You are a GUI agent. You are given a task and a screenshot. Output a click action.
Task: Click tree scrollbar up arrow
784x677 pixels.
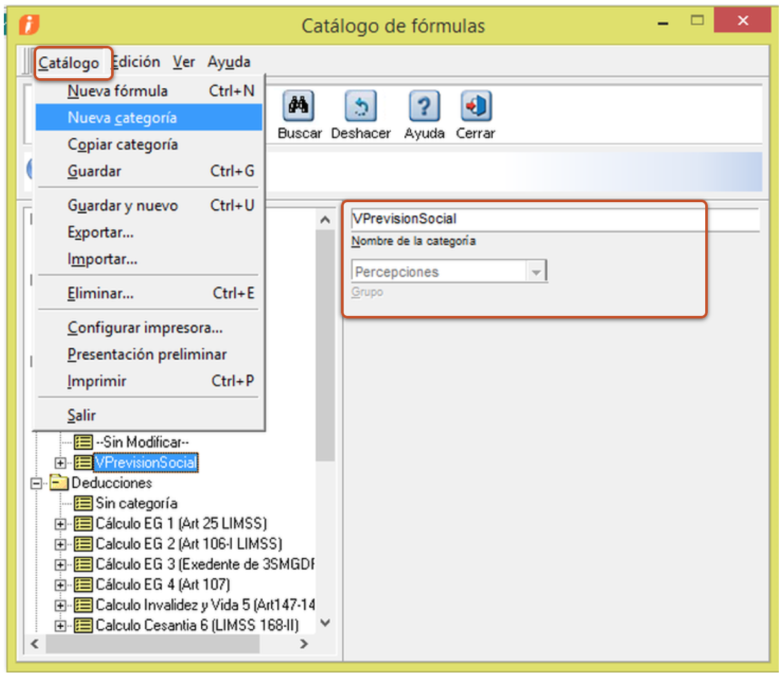[325, 220]
